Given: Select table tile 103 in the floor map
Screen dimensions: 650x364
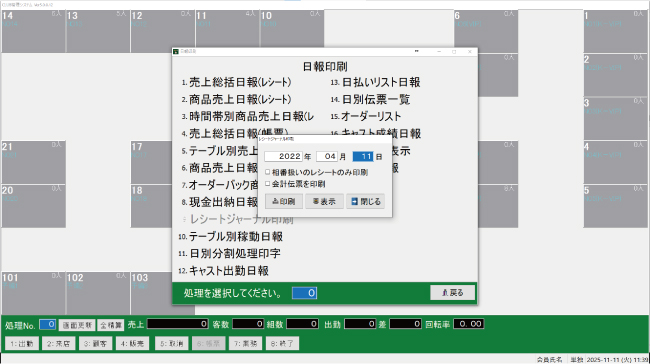Looking at the screenshot, I should point(152,293).
